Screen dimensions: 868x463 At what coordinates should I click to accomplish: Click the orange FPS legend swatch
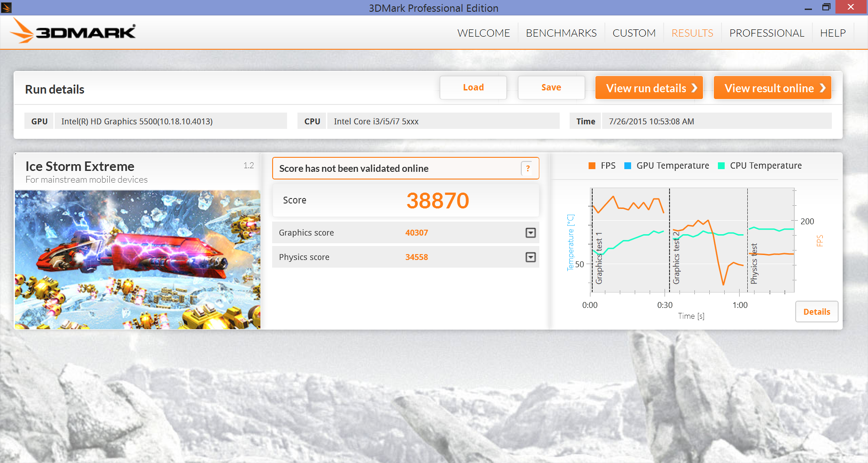(x=592, y=165)
